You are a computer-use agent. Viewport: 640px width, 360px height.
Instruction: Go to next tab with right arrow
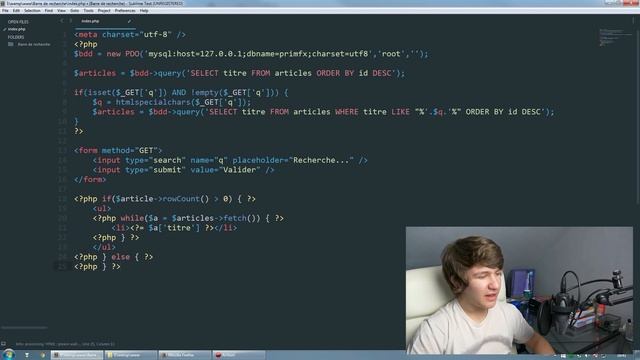coord(70,21)
